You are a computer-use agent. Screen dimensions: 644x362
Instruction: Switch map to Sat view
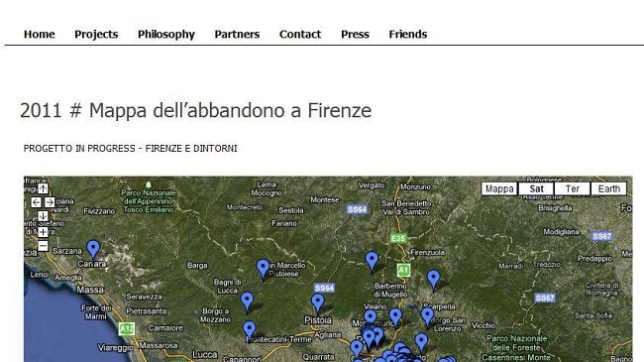(x=536, y=188)
